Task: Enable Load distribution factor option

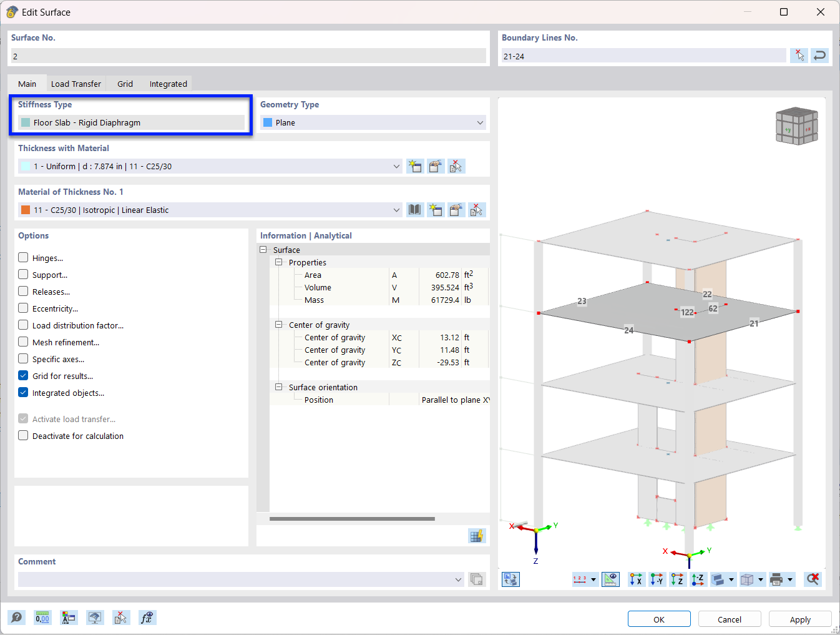Action: pos(23,325)
